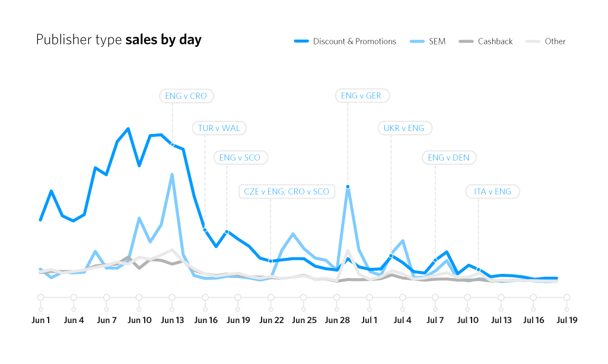This screenshot has width=608, height=364.
Task: Select the Jul 19 timeline tick marker
Action: click(x=567, y=298)
